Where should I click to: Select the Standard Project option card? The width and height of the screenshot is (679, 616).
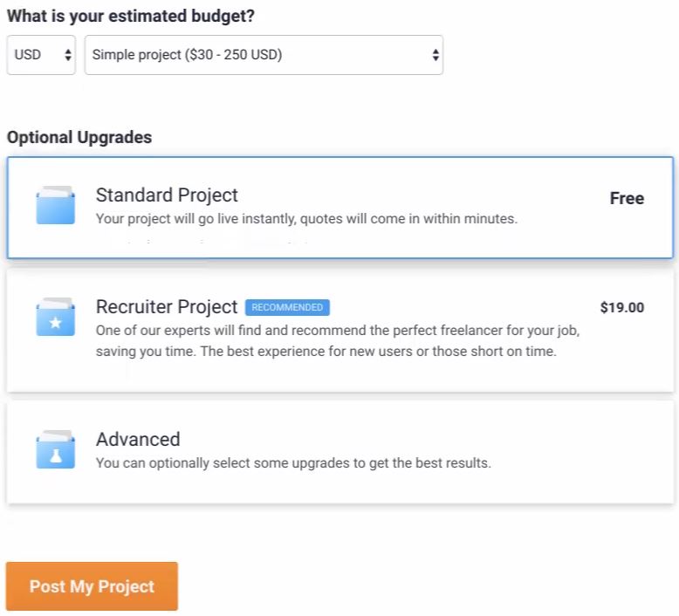tap(339, 208)
